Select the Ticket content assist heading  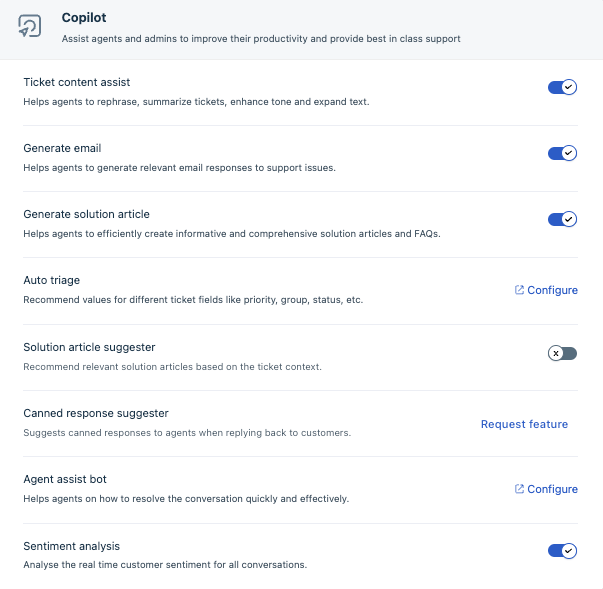[x=76, y=82]
